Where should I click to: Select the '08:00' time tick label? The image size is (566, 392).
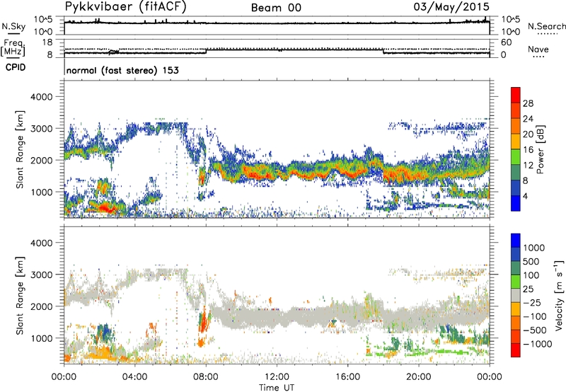[206, 377]
